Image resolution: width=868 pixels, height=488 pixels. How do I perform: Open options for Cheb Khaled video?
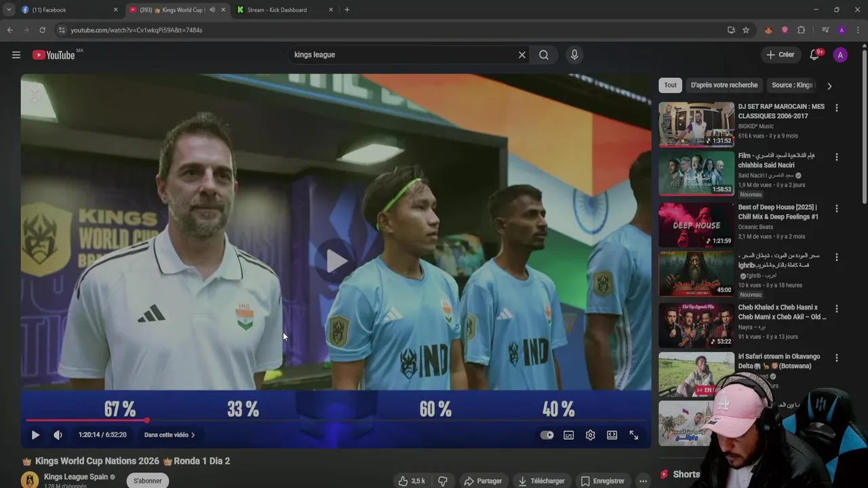point(836,308)
